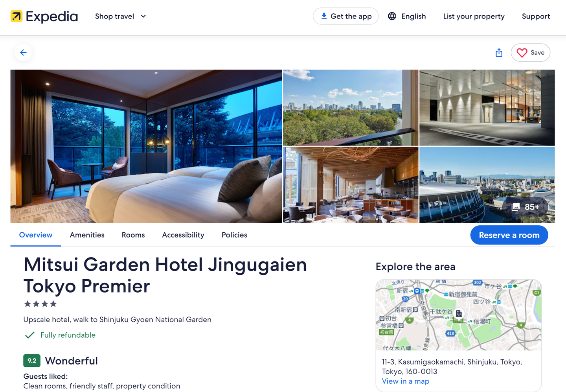Open the View in a map link
566x392 pixels.
tap(406, 381)
